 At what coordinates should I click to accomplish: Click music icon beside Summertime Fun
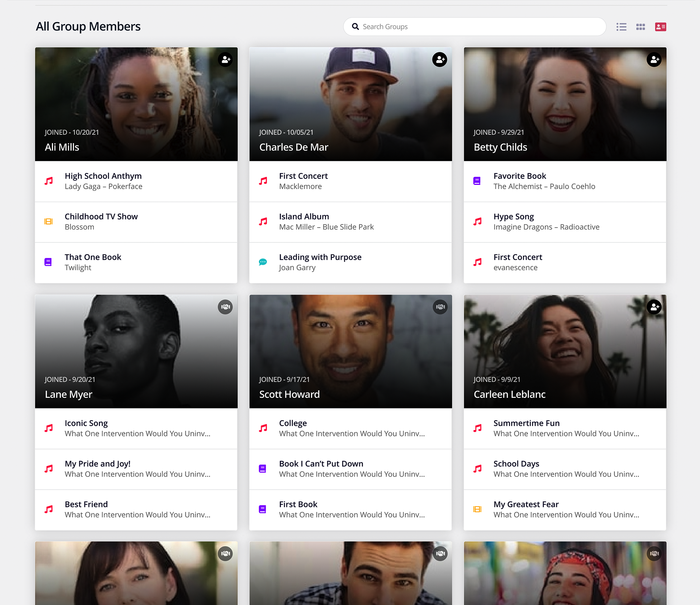point(478,428)
